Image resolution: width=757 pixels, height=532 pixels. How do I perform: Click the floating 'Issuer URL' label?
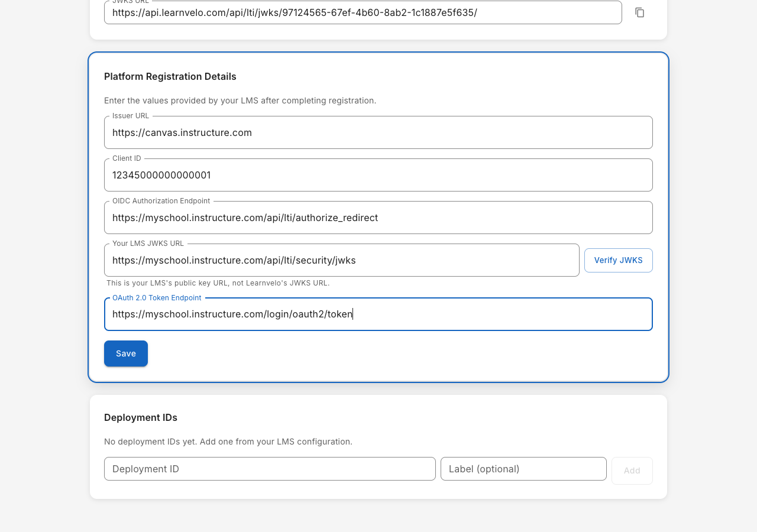click(x=131, y=116)
